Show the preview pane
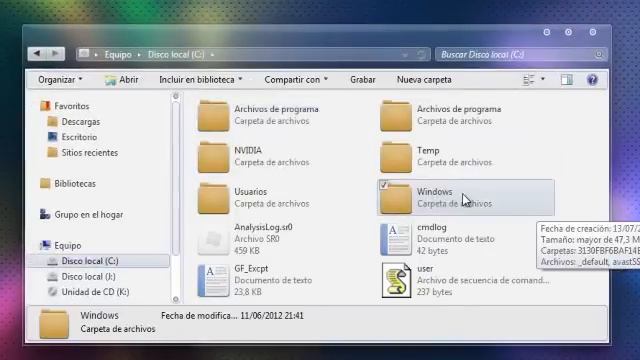Image resolution: width=640 pixels, height=360 pixels. 567,80
